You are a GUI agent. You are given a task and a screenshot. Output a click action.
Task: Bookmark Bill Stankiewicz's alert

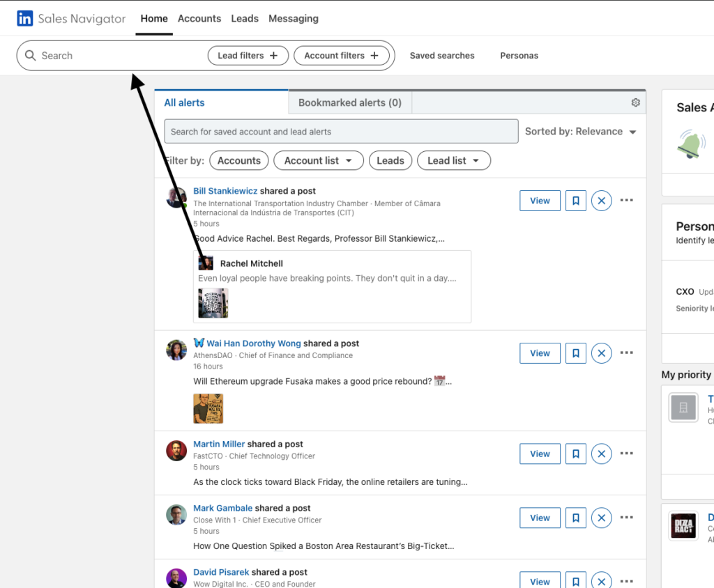(x=575, y=201)
